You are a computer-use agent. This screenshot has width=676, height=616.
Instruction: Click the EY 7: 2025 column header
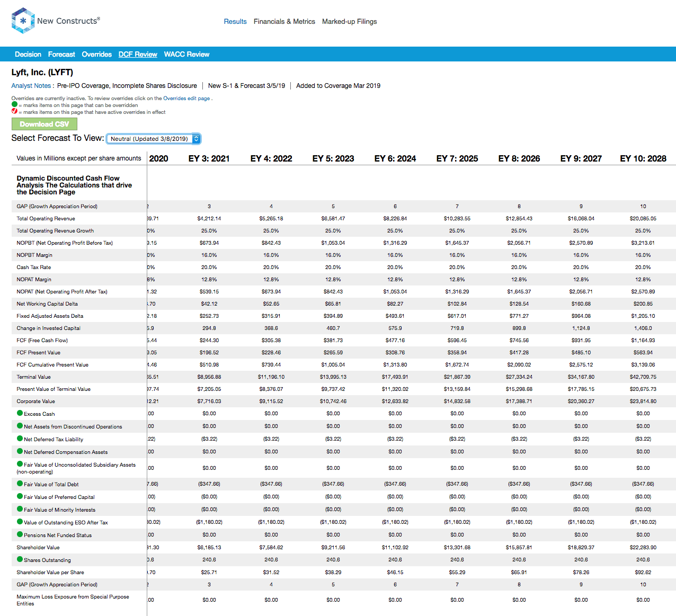tap(457, 158)
